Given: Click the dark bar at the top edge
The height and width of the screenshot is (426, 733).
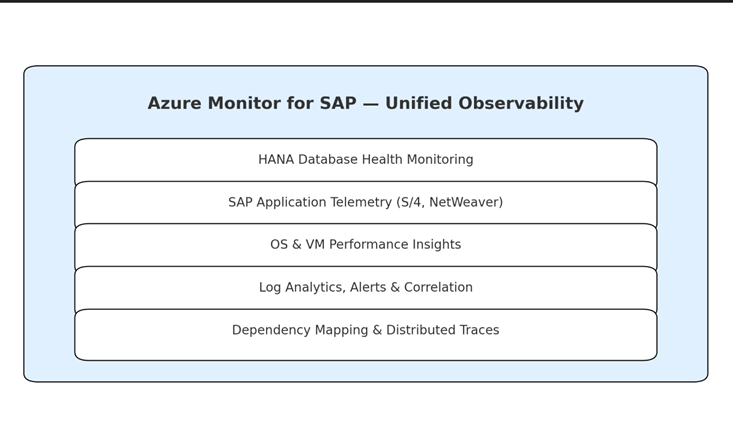Looking at the screenshot, I should coord(366,1).
